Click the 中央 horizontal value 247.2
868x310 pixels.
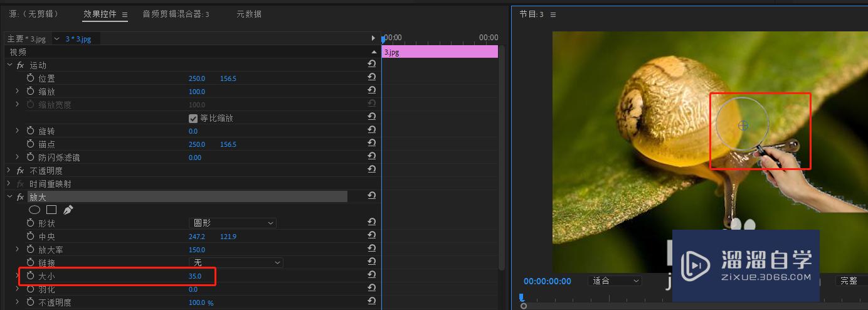coord(197,237)
